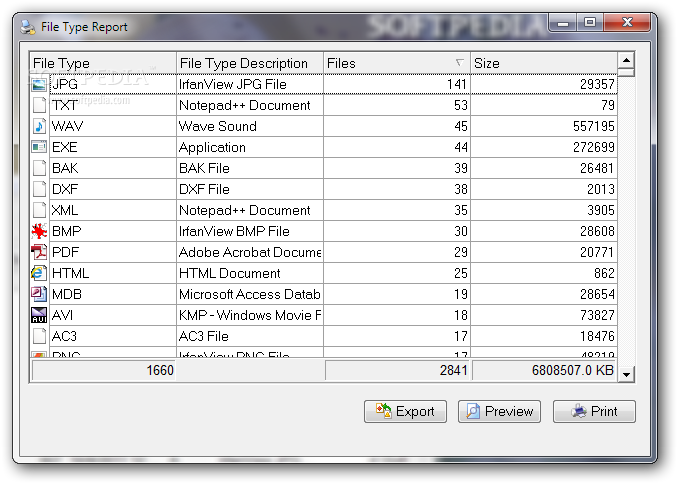Click the total size 6808507.0 KB
The height and width of the screenshot is (484, 678).
tap(572, 370)
